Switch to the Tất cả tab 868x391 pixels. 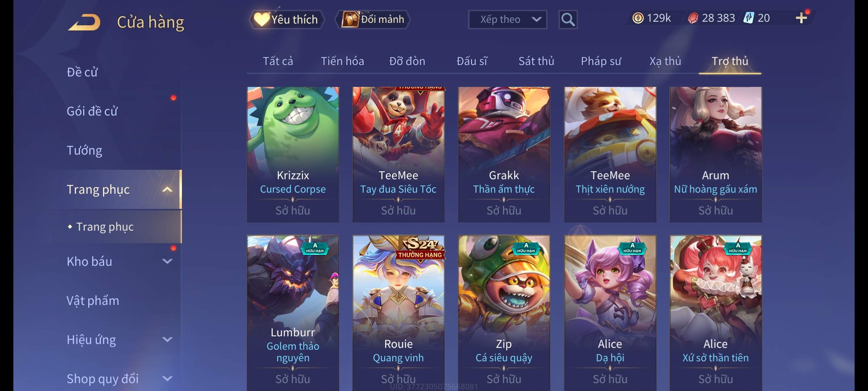coord(278,61)
